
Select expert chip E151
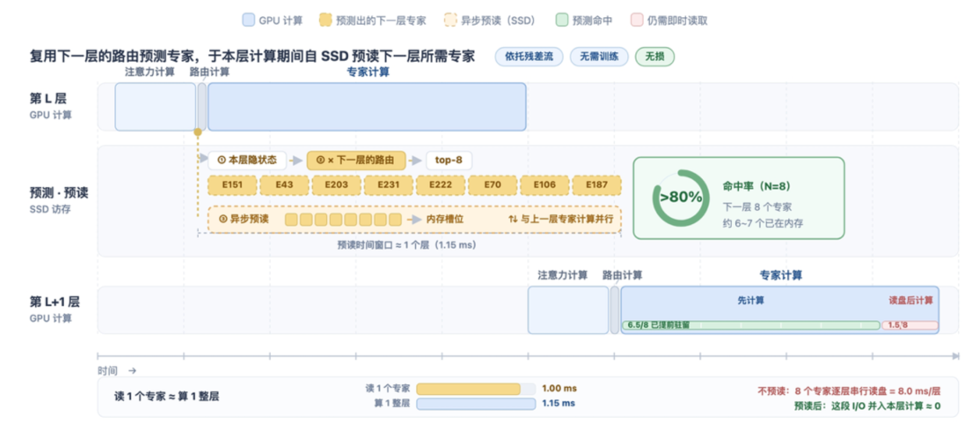(231, 185)
